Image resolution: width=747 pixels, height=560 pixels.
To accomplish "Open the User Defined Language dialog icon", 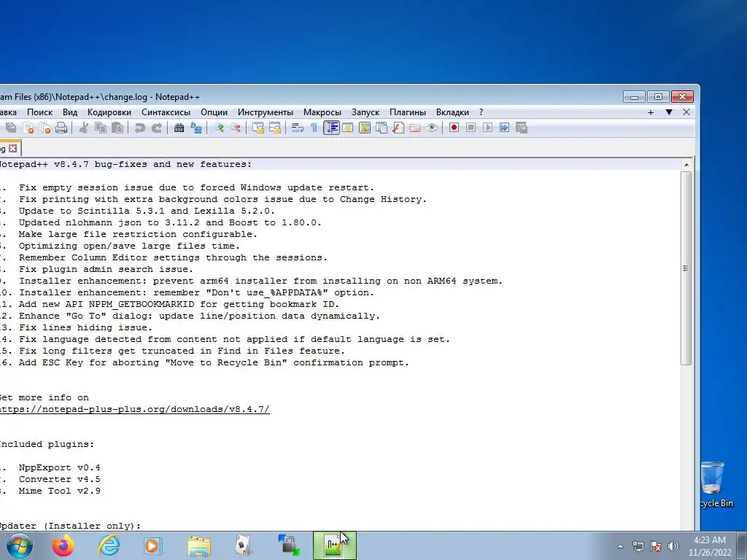I will pyautogui.click(x=348, y=128).
